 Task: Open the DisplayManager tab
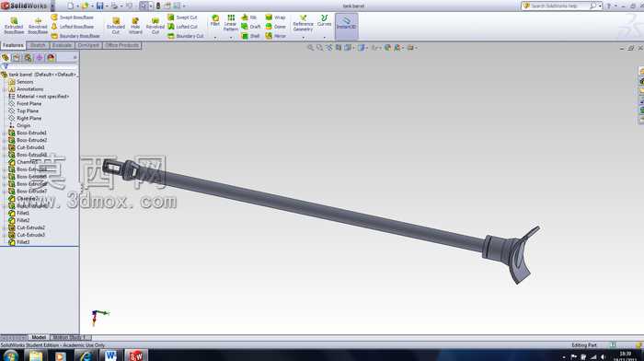click(x=51, y=58)
